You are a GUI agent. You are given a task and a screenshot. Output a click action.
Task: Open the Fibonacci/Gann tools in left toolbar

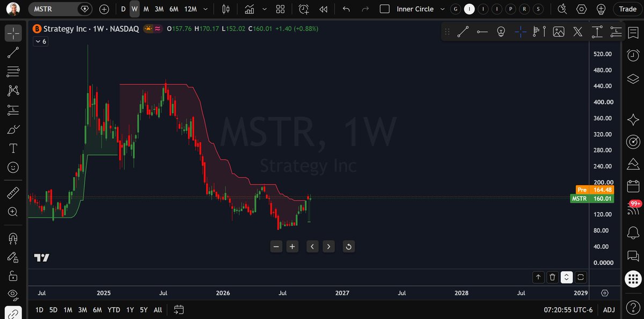(13, 71)
